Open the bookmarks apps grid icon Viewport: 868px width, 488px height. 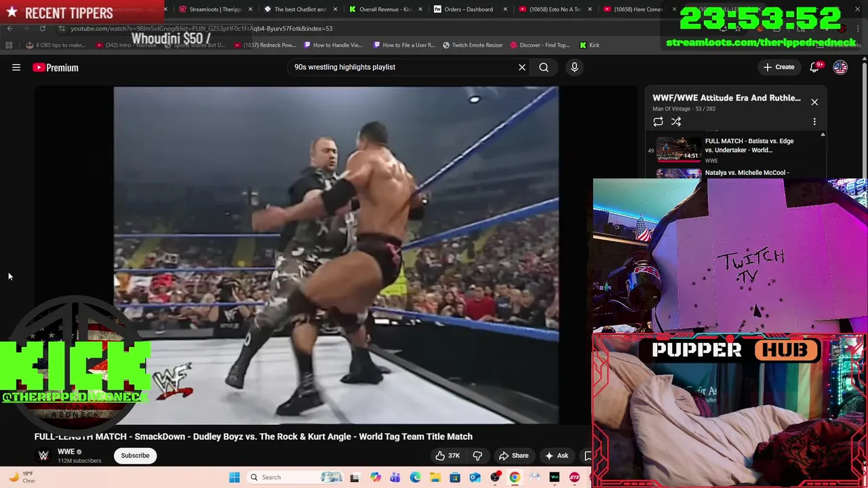(x=9, y=45)
